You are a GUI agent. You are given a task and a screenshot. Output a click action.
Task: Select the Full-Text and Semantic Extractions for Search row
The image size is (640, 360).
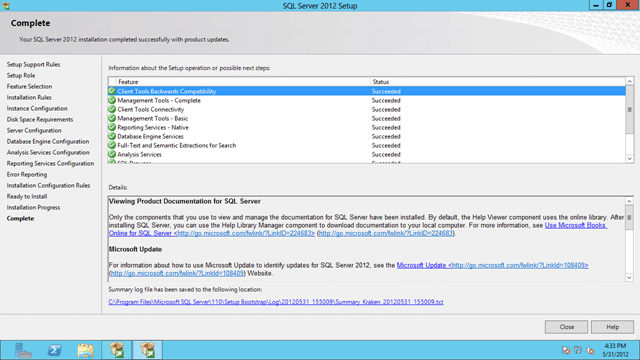click(x=367, y=145)
